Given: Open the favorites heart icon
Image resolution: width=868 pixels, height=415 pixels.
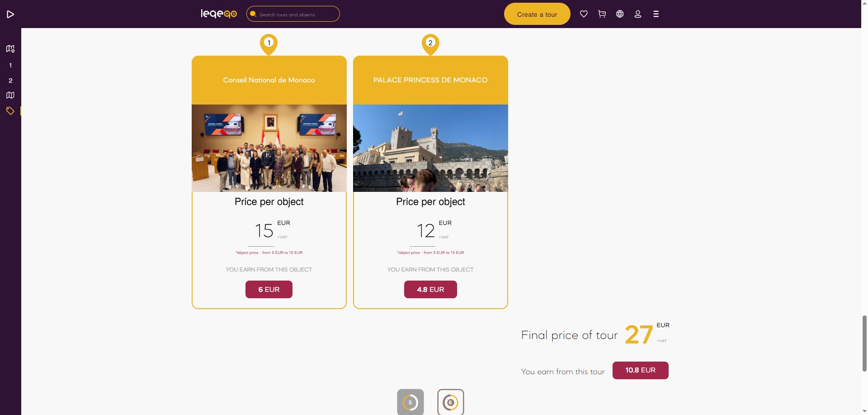Looking at the screenshot, I should [584, 14].
